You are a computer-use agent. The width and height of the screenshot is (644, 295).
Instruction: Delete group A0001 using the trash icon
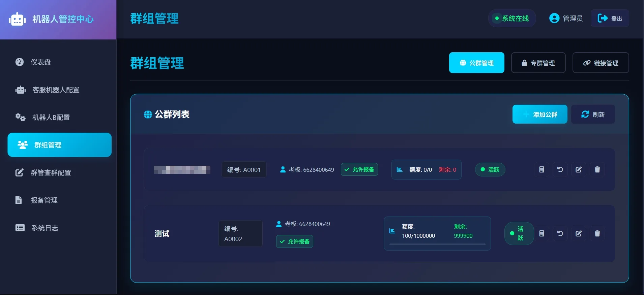coord(597,170)
